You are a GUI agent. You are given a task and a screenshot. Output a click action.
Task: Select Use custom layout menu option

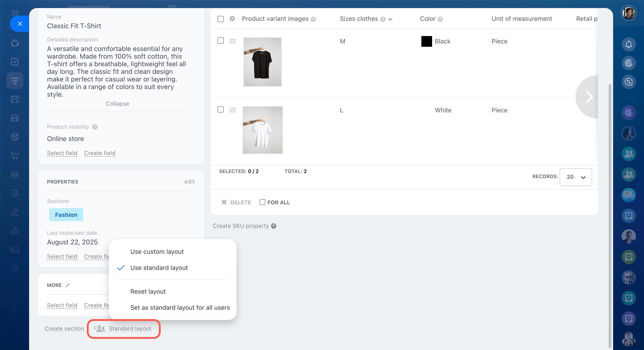click(x=157, y=252)
